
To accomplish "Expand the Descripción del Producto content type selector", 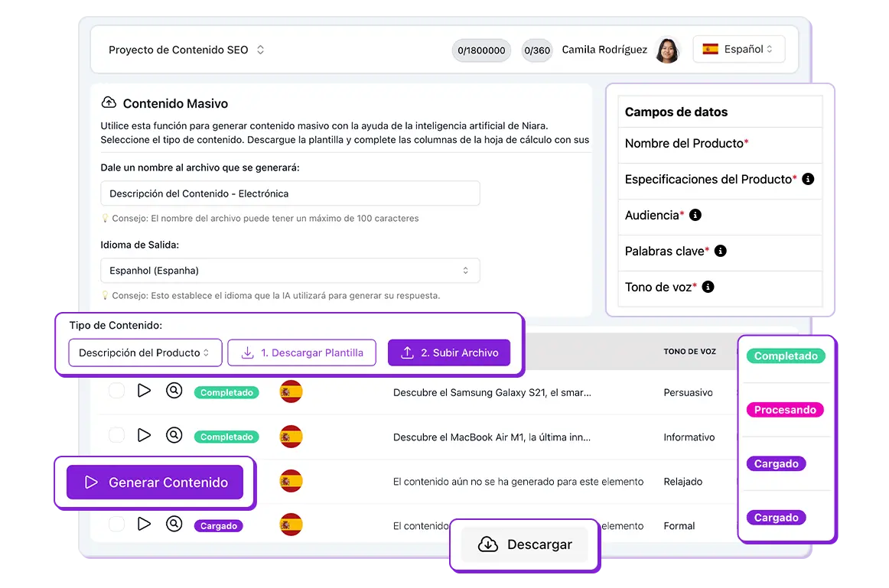I will pos(145,352).
